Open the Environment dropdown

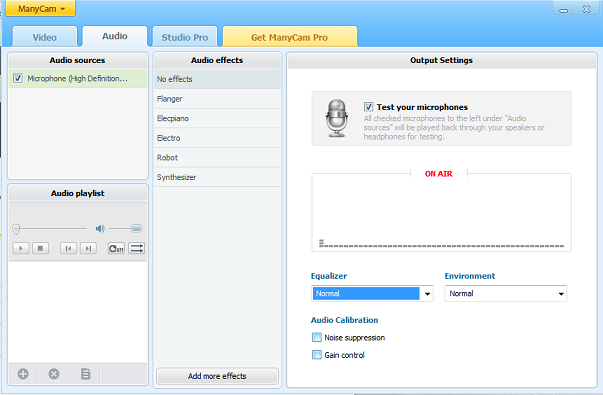[506, 293]
